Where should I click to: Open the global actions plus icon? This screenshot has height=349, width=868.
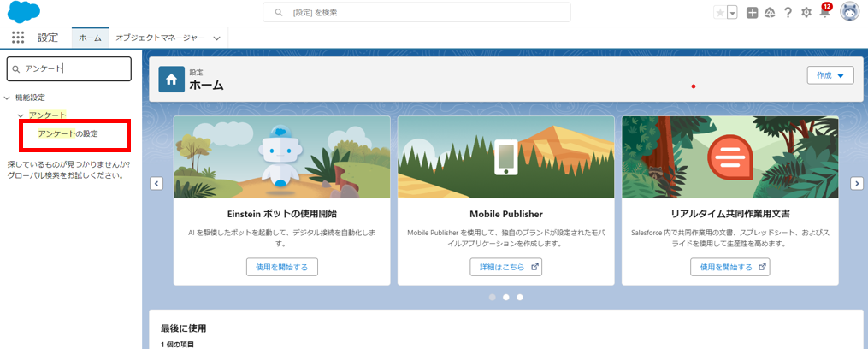tap(752, 13)
